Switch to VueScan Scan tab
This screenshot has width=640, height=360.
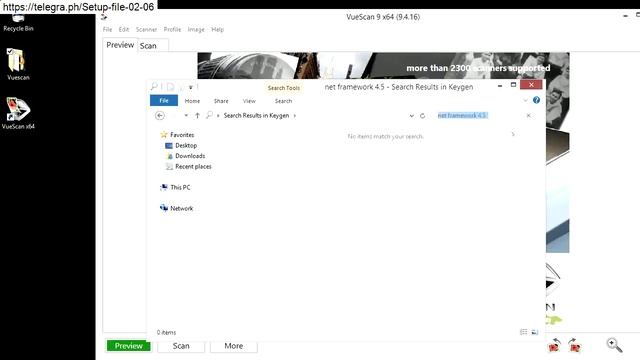tap(148, 46)
